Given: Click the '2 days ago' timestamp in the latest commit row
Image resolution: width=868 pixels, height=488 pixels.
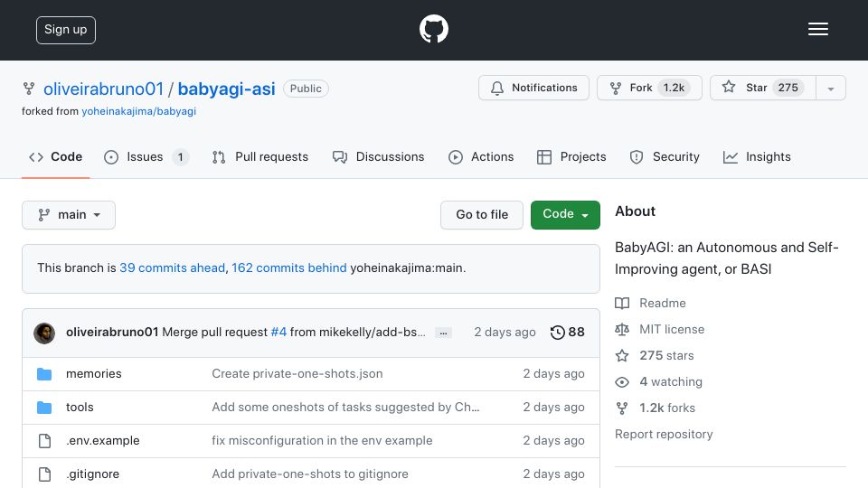Looking at the screenshot, I should tap(505, 332).
